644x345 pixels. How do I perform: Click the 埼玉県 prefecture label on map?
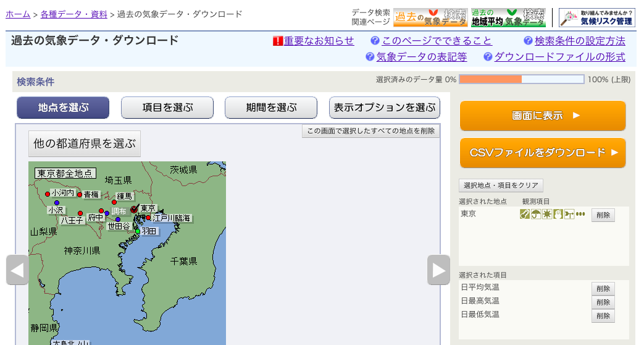tap(119, 180)
